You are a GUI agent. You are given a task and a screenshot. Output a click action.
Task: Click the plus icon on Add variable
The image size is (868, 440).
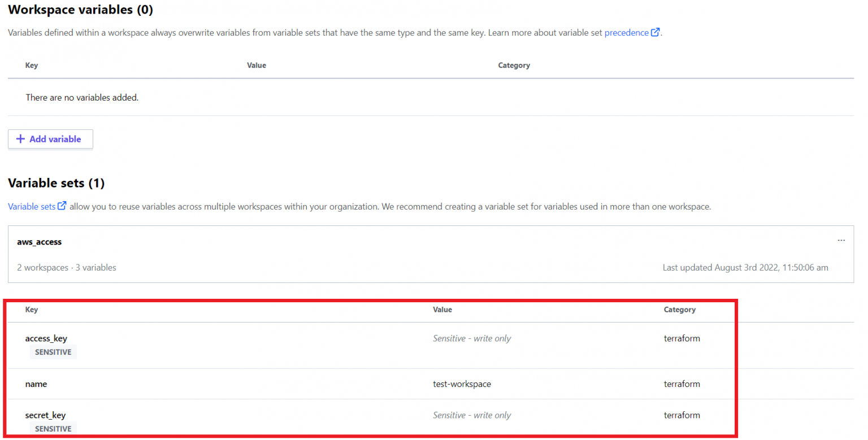pos(21,139)
